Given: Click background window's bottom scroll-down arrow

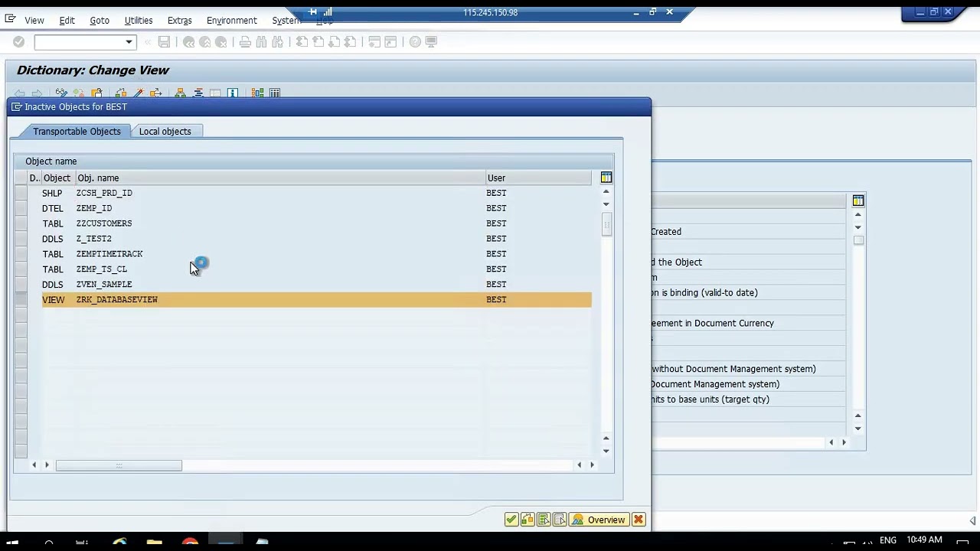Looking at the screenshot, I should pos(858,429).
